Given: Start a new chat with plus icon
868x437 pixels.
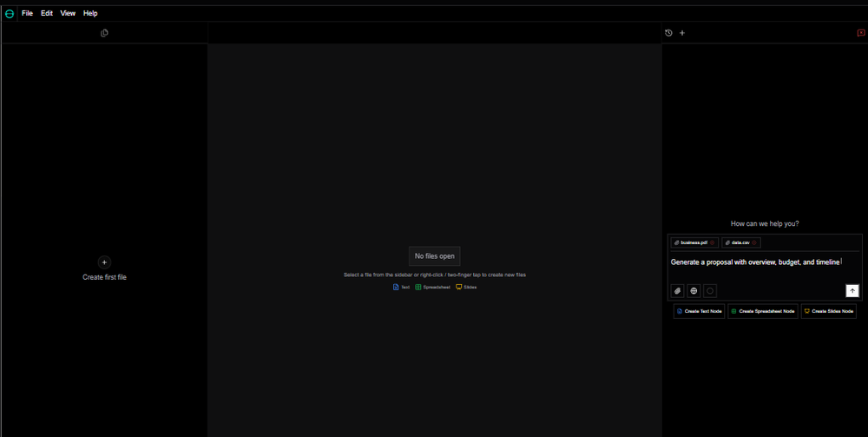Looking at the screenshot, I should coord(682,33).
